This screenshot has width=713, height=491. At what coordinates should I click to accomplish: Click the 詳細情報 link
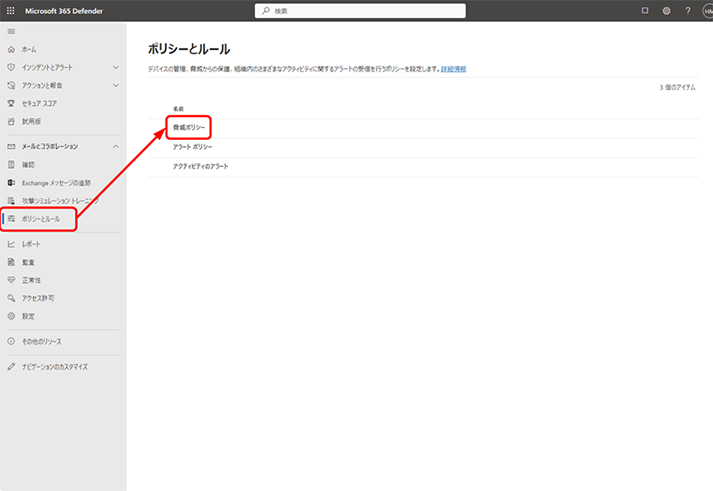[x=453, y=69]
